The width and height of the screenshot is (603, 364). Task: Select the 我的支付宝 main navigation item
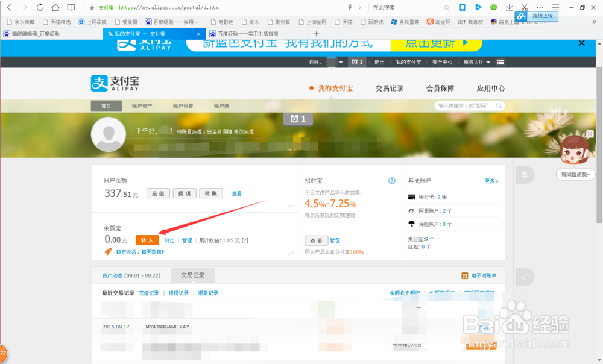coord(335,89)
